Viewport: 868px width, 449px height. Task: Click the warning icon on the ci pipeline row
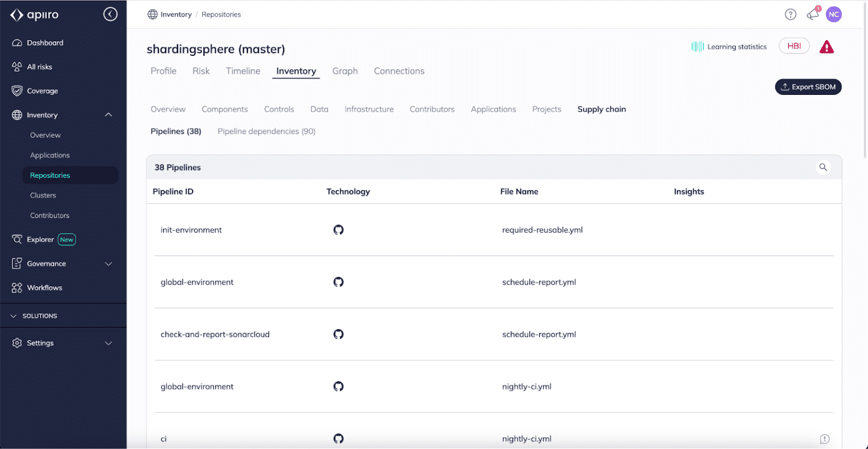(x=824, y=439)
